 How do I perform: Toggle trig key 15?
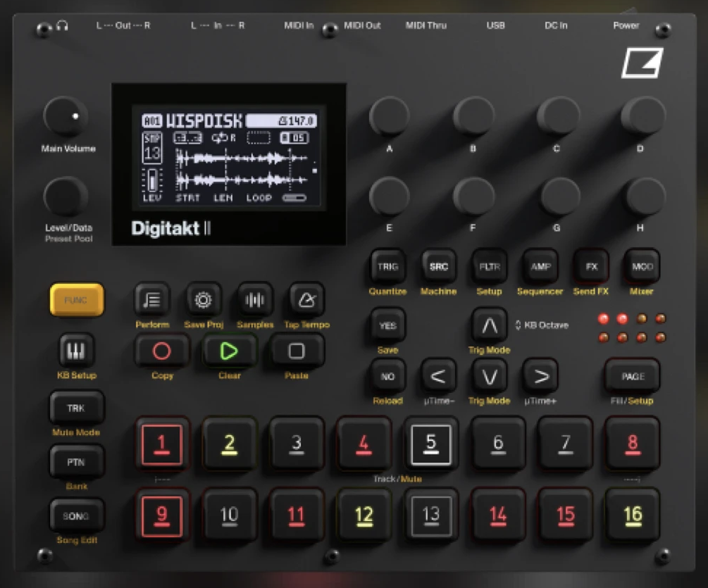(565, 516)
